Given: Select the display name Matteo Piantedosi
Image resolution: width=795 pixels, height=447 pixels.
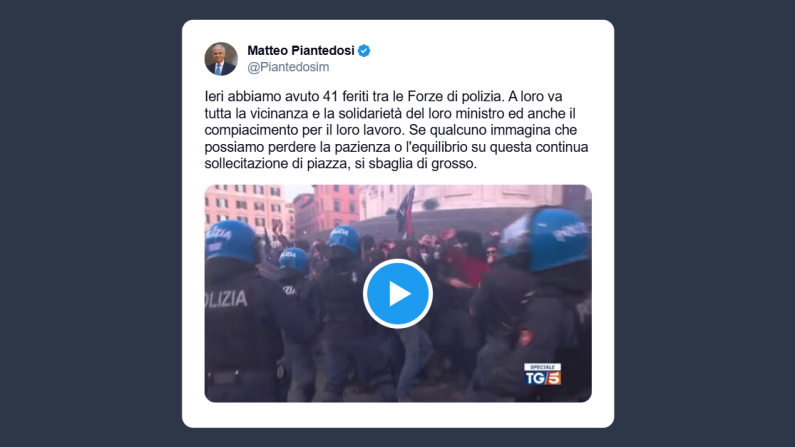Looking at the screenshot, I should pyautogui.click(x=301, y=51).
